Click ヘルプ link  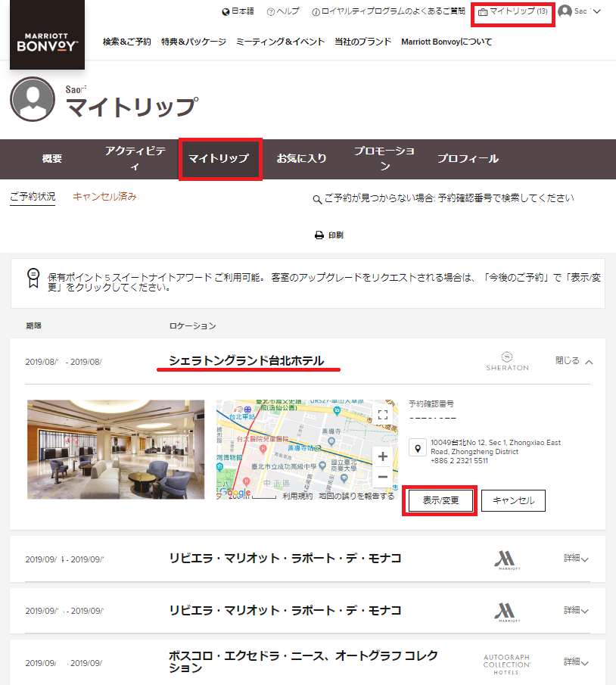click(x=288, y=11)
